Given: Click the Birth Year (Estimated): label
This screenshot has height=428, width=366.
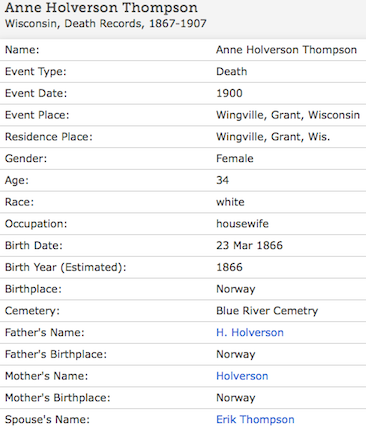Looking at the screenshot, I should [66, 267].
